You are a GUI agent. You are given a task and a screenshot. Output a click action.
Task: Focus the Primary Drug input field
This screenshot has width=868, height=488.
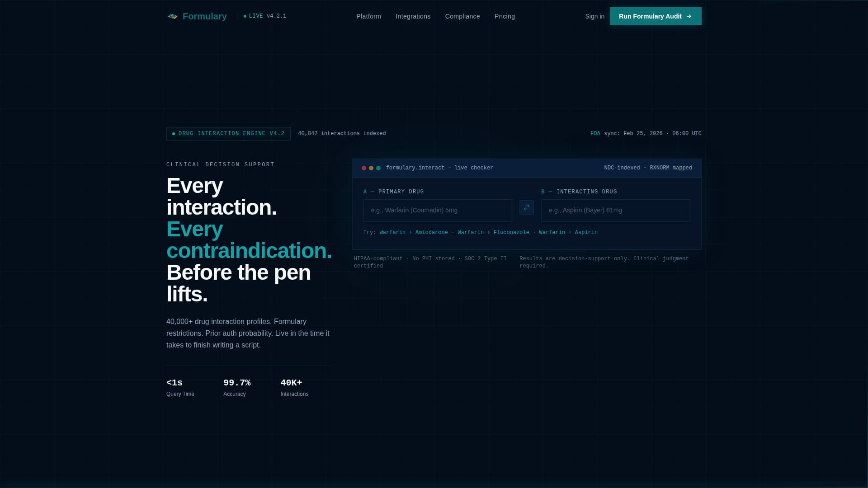point(438,211)
